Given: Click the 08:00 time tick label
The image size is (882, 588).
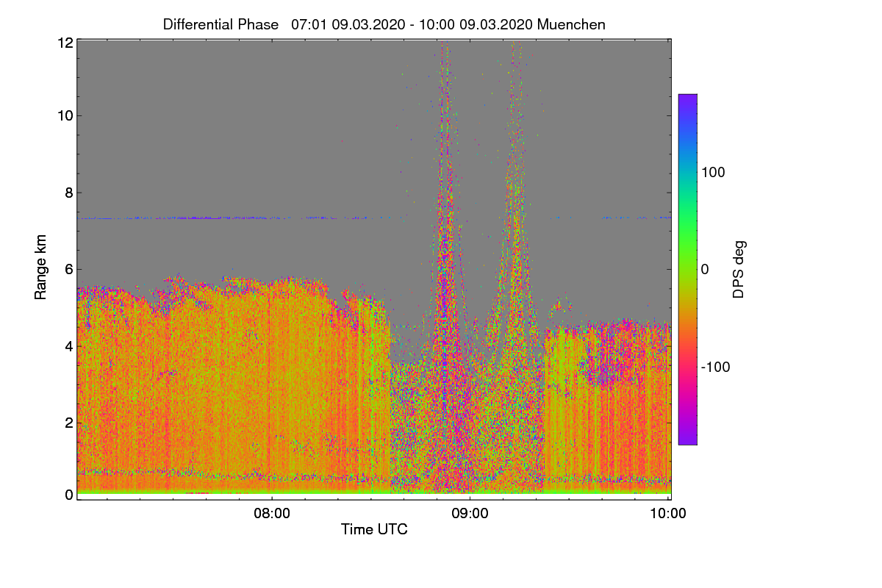Looking at the screenshot, I should [272, 514].
